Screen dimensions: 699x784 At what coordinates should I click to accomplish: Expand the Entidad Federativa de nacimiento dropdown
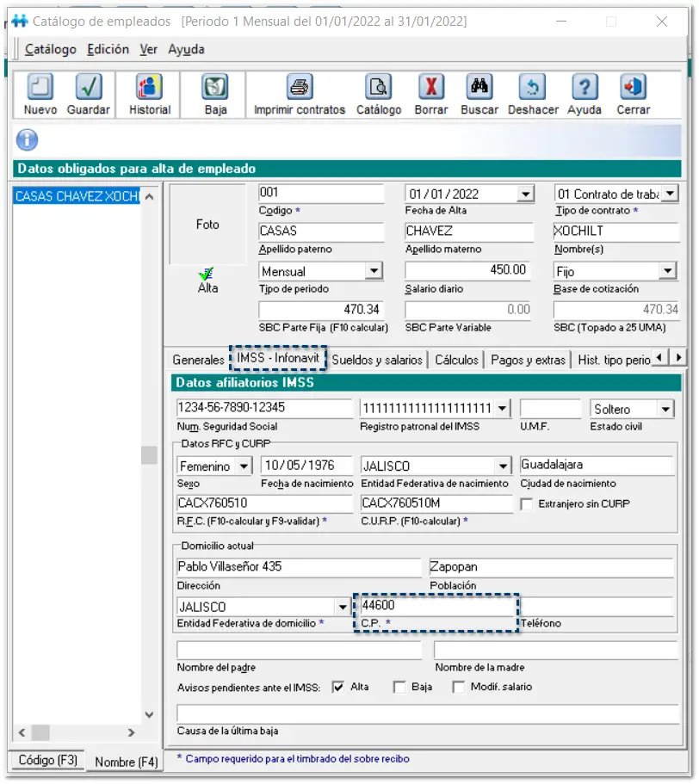point(503,466)
